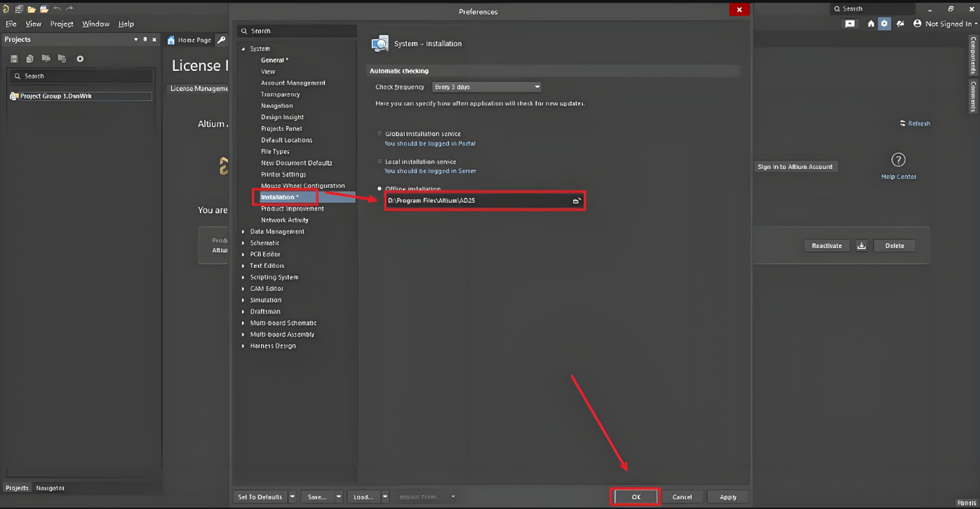The image size is (980, 509).
Task: Expand the PCB Editor tree node
Action: pyautogui.click(x=243, y=254)
